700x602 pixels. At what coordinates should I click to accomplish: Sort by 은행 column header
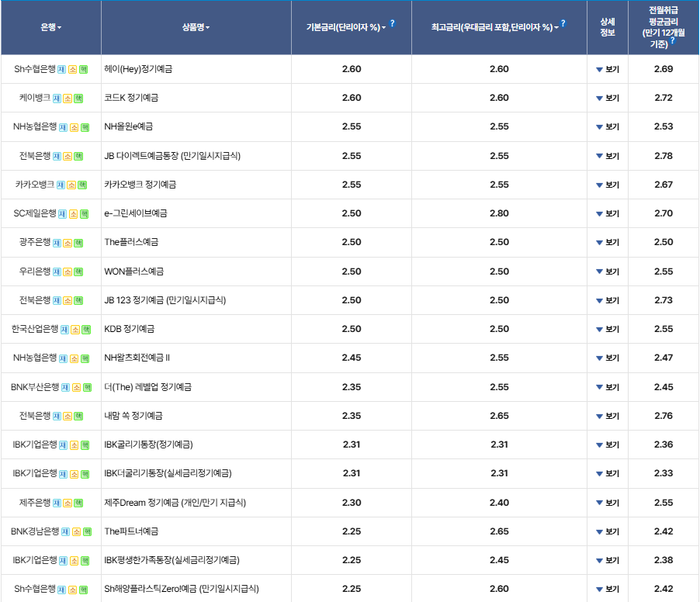pos(51,28)
